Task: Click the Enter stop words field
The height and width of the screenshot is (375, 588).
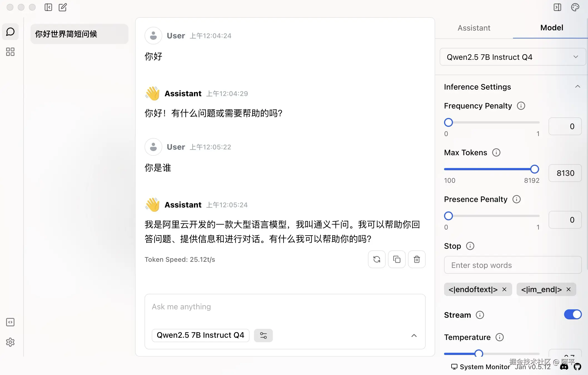Action: click(513, 265)
